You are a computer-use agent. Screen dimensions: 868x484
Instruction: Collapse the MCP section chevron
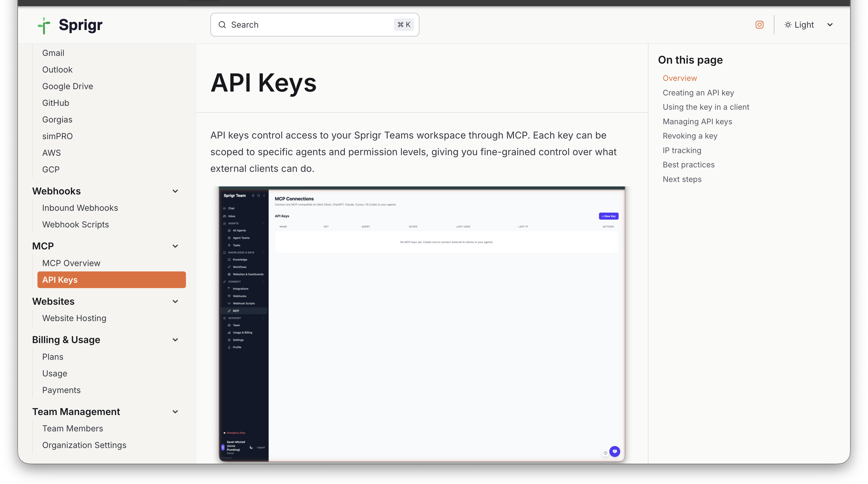[x=175, y=246]
